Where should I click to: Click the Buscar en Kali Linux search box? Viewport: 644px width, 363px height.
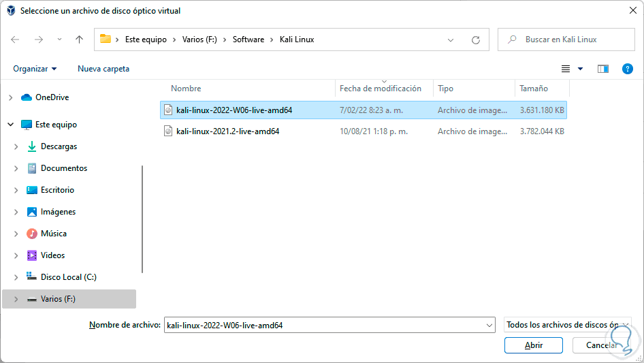(x=568, y=40)
